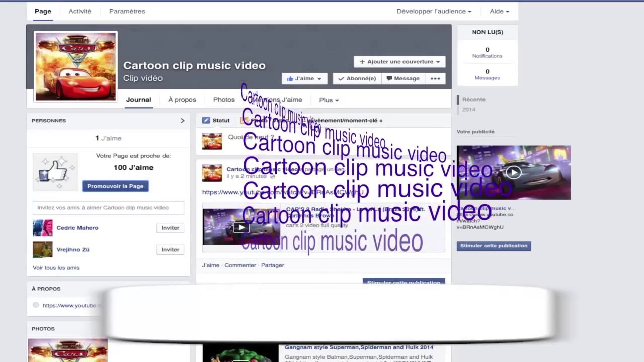This screenshot has height=362, width=644.
Task: Open the Page tab
Action: (43, 11)
